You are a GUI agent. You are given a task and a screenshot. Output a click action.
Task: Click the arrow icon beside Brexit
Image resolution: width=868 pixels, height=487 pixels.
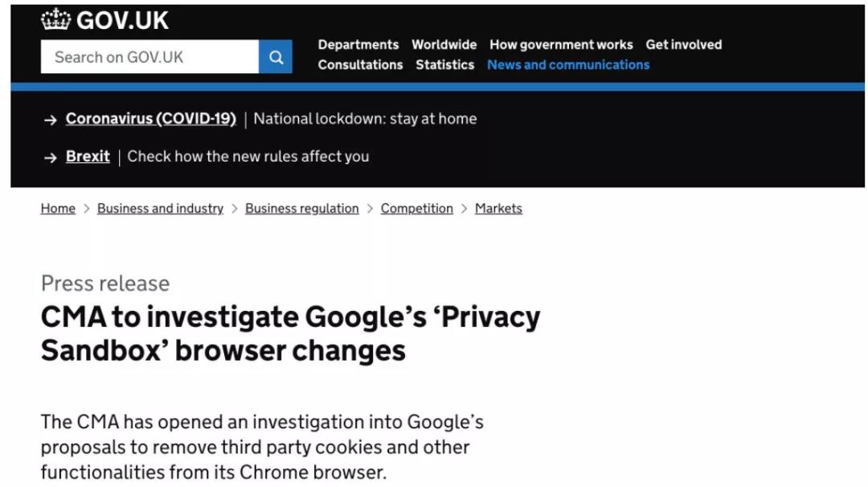51,158
